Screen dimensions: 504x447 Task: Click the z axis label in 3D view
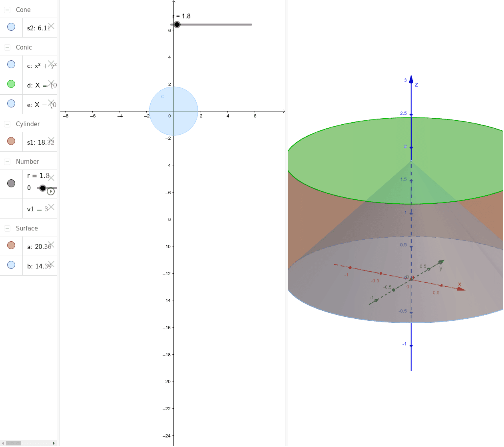[416, 85]
